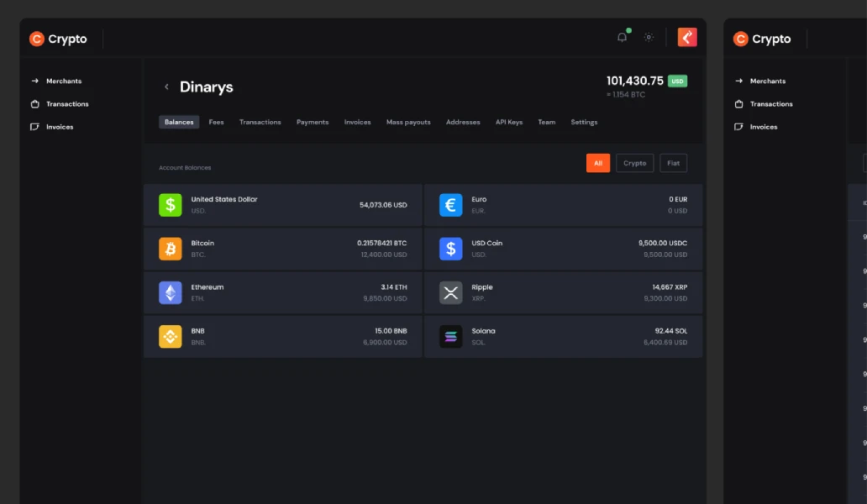Open the notification bell with green indicator
Image resolution: width=867 pixels, height=504 pixels.
click(x=622, y=37)
